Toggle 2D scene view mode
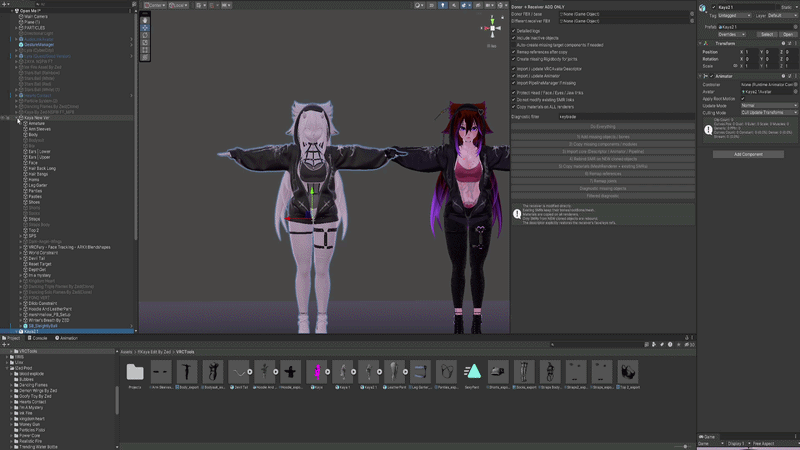800x450 pixels. [431, 5]
